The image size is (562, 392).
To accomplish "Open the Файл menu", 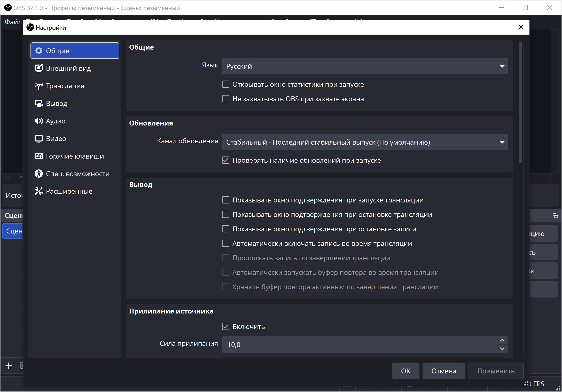I will click(x=13, y=22).
